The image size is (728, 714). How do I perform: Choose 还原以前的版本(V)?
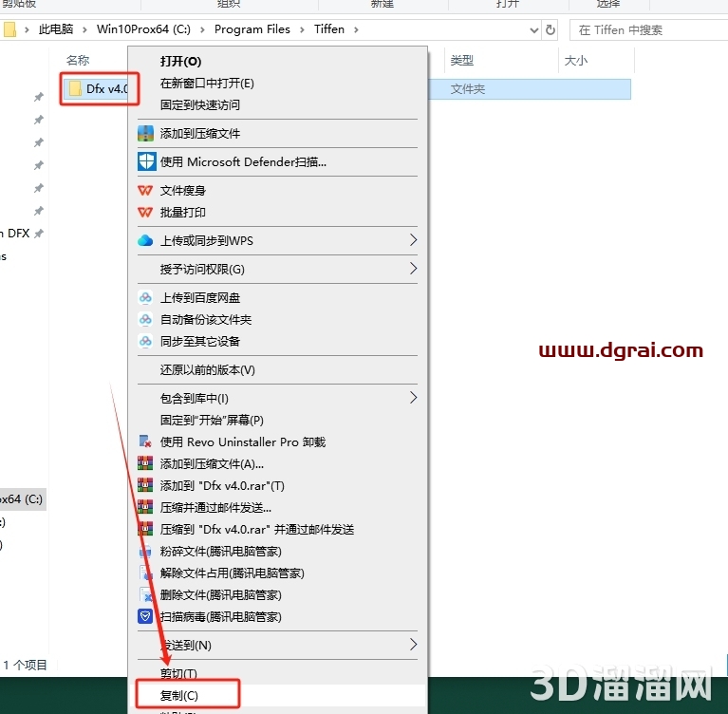(x=208, y=369)
